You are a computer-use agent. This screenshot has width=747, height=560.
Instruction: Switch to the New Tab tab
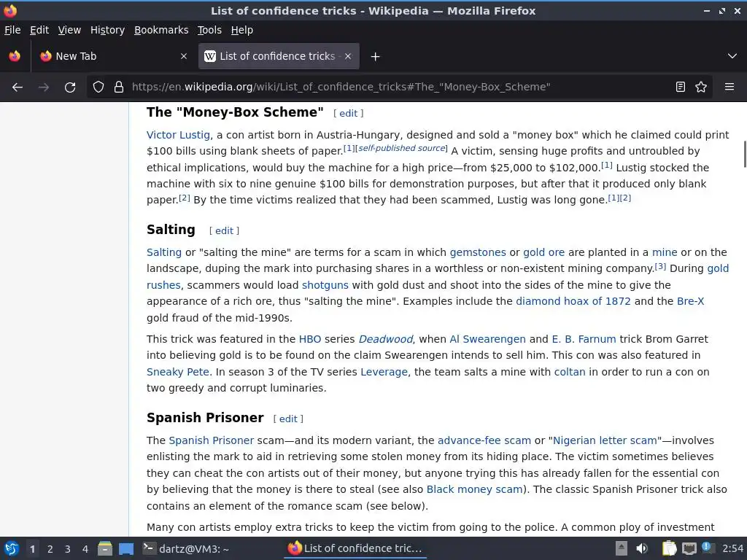(x=113, y=56)
